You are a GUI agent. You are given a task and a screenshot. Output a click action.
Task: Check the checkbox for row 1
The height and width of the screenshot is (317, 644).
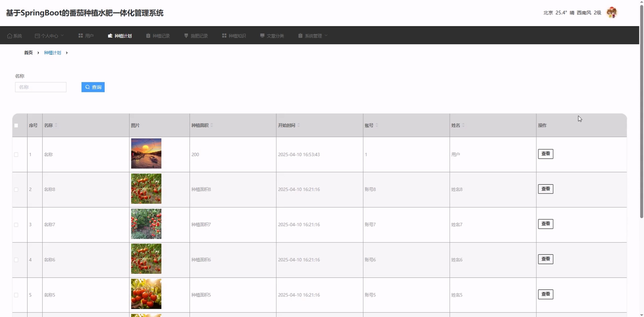point(16,154)
